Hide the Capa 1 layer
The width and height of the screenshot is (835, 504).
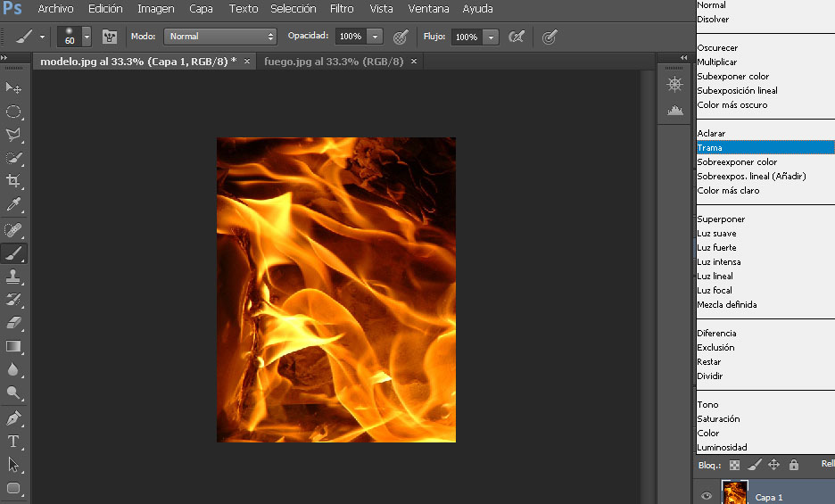point(707,496)
